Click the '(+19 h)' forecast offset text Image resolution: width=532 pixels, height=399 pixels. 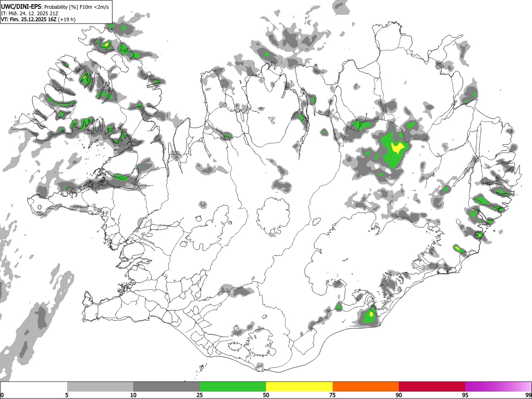click(67, 19)
